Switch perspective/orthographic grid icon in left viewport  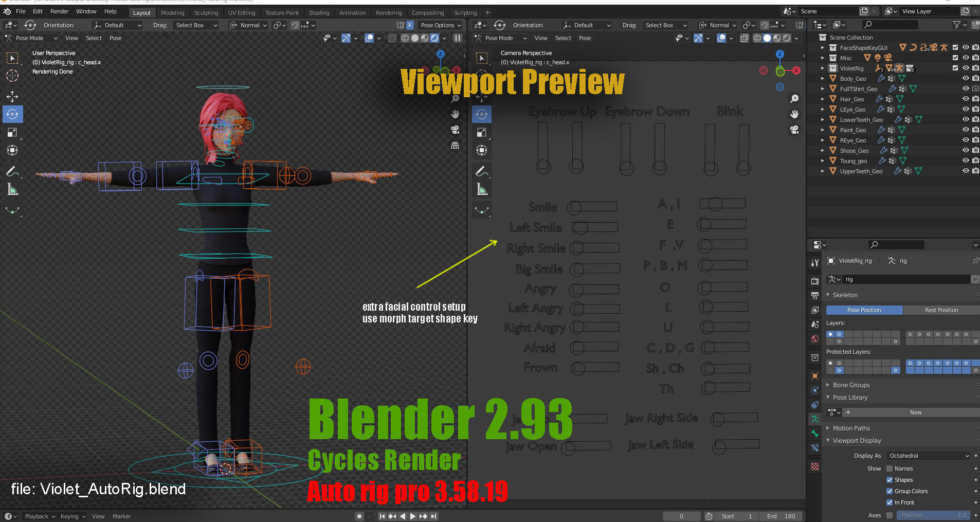coord(455,146)
